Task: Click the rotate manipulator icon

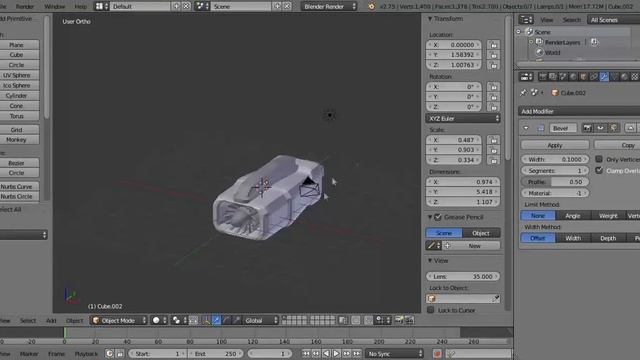Action: click(226, 321)
